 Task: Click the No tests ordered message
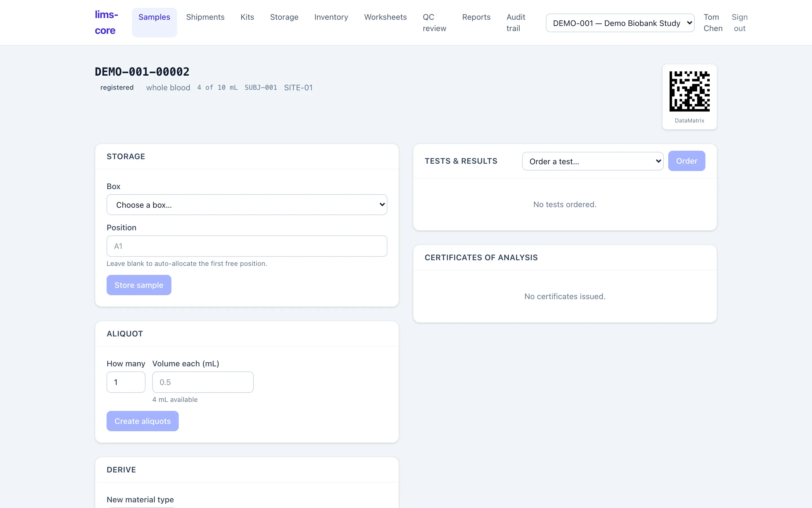point(565,204)
